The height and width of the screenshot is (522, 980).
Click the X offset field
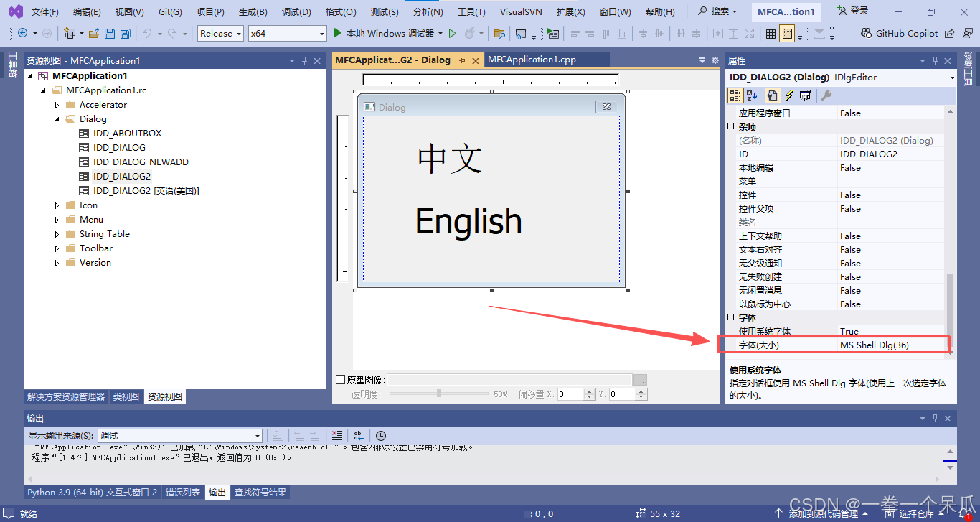click(x=570, y=394)
